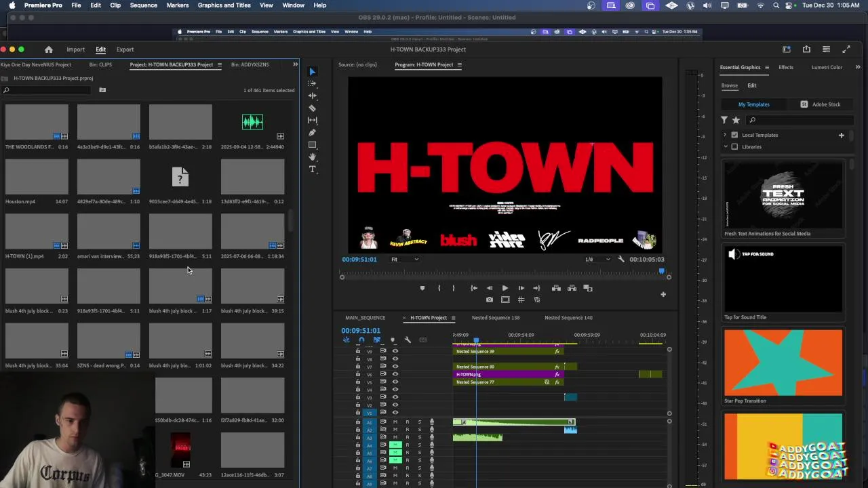
Task: Open timeline display settings wrench
Action: tap(408, 340)
